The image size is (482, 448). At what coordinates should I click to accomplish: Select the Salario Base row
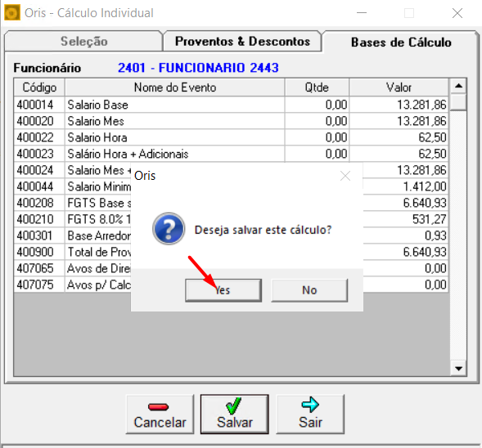pyautogui.click(x=231, y=105)
